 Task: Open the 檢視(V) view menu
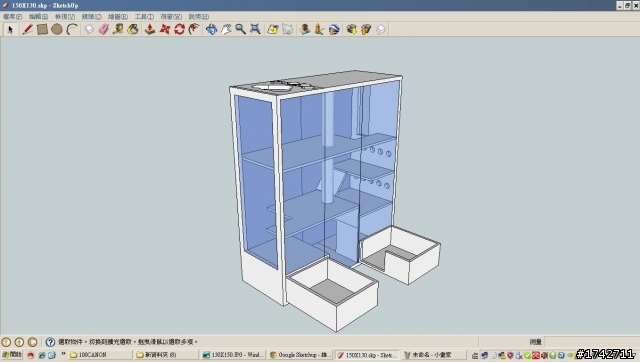[x=65, y=17]
